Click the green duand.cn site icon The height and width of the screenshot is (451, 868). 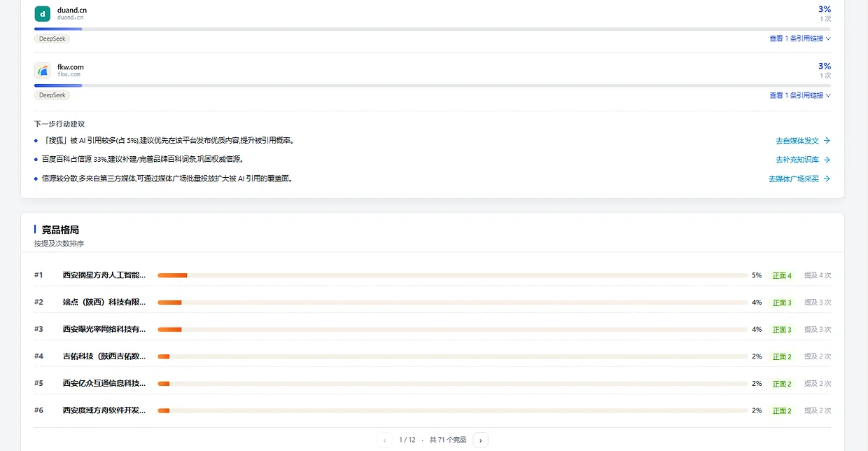click(x=42, y=13)
